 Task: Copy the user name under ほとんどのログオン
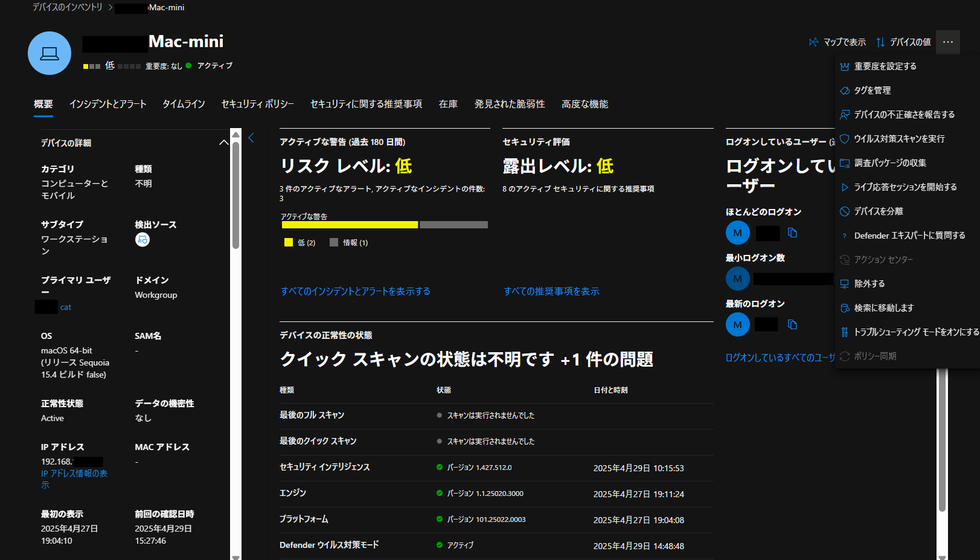pyautogui.click(x=793, y=233)
